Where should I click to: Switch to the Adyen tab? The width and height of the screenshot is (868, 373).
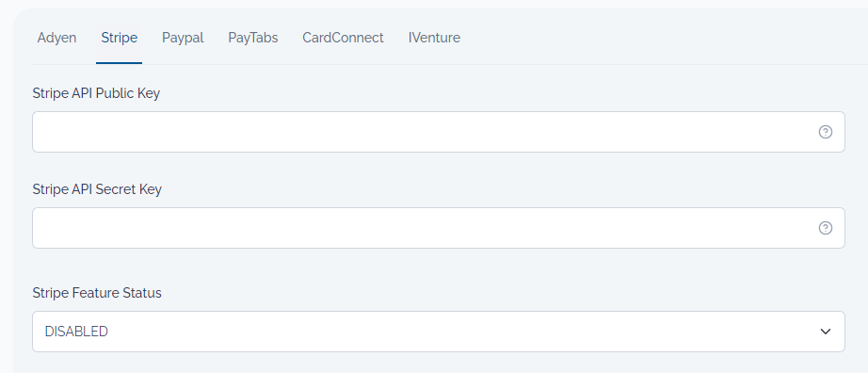pyautogui.click(x=56, y=38)
